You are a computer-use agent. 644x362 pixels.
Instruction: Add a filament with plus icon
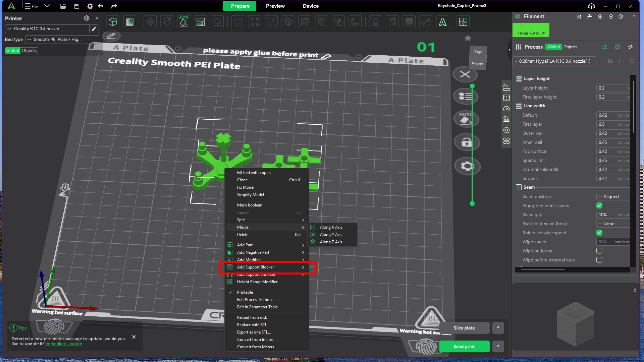[600, 16]
